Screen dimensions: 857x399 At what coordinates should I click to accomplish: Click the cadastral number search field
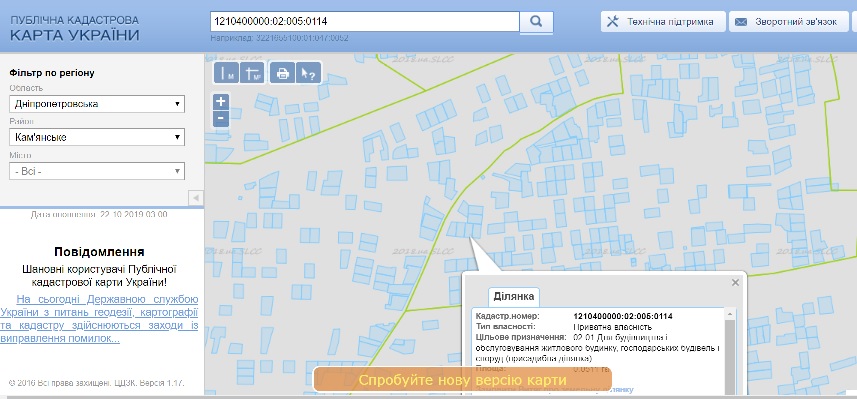click(365, 22)
